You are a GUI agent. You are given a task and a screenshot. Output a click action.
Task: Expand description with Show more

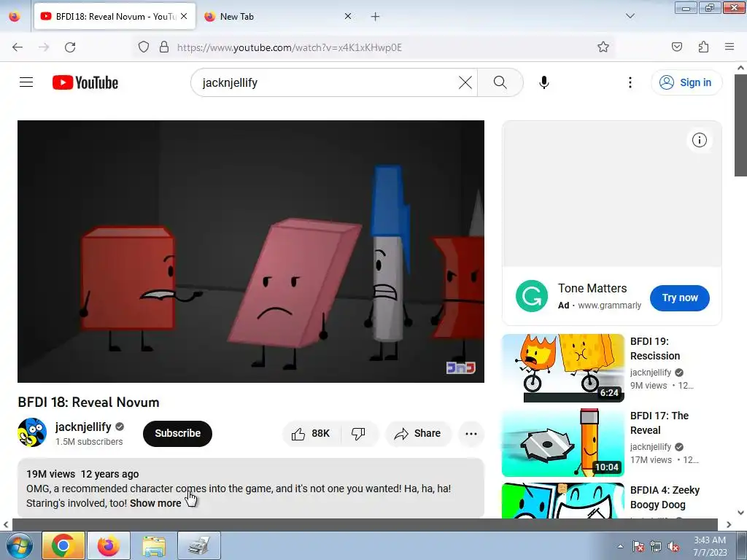coord(155,503)
